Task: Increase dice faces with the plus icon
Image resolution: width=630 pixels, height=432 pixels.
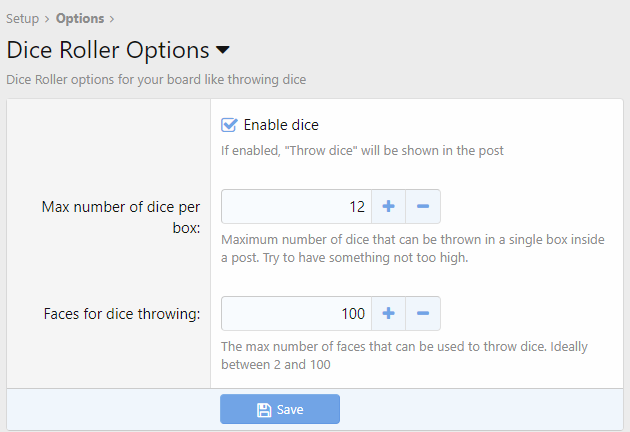Action: pyautogui.click(x=388, y=314)
